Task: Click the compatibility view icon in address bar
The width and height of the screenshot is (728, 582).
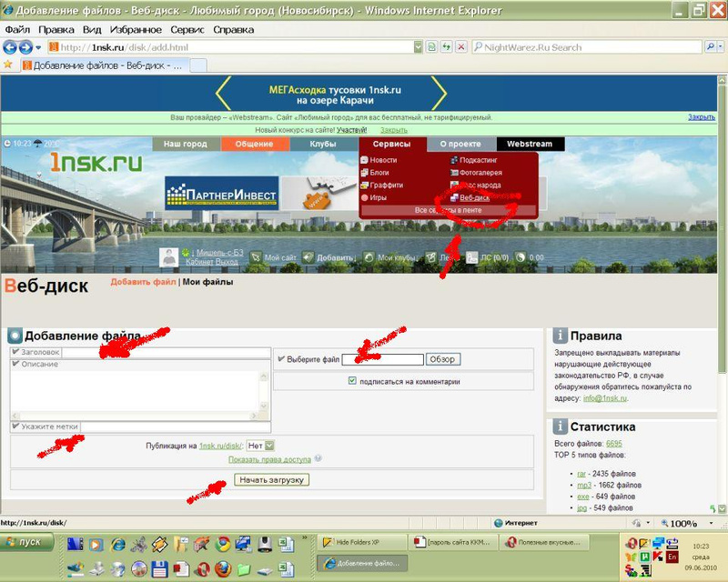Action: (x=431, y=47)
